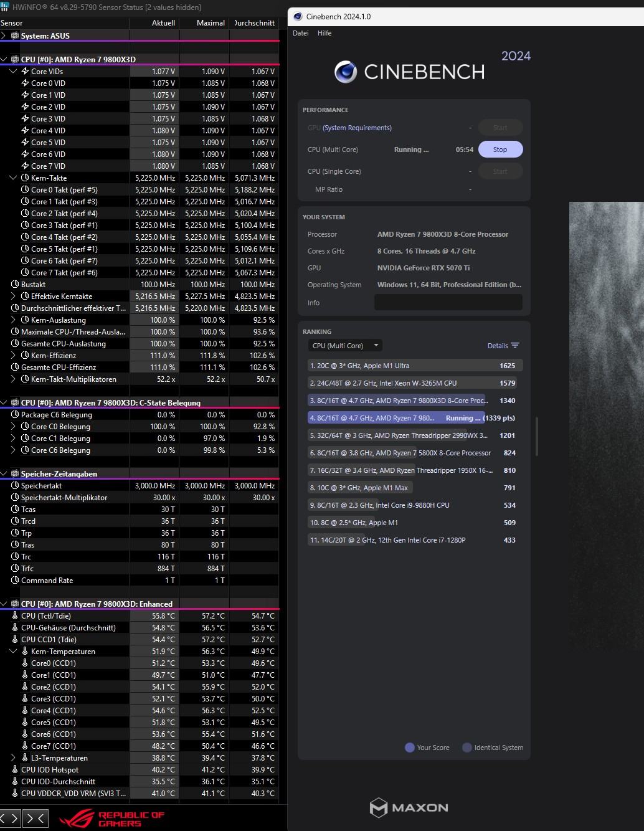Open the Datei menu in Cinebench
Screen dimensions: 644x831
click(301, 34)
